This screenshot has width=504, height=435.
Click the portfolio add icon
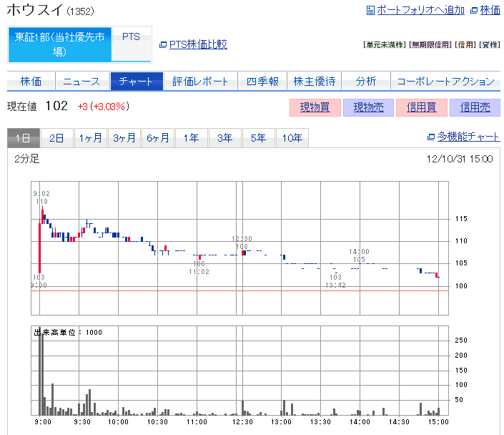pyautogui.click(x=370, y=10)
